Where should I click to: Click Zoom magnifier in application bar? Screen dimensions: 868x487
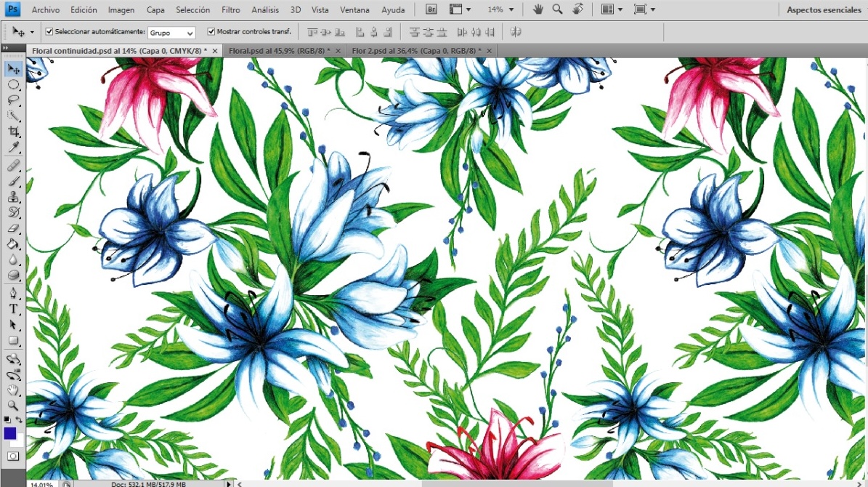point(557,9)
